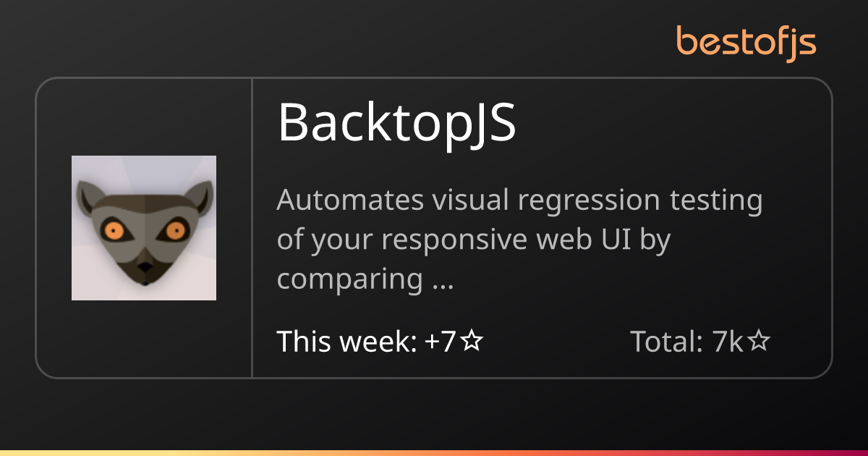Screen dimensions: 868x456
Task: Click the star icon beside +7
Action: click(472, 341)
